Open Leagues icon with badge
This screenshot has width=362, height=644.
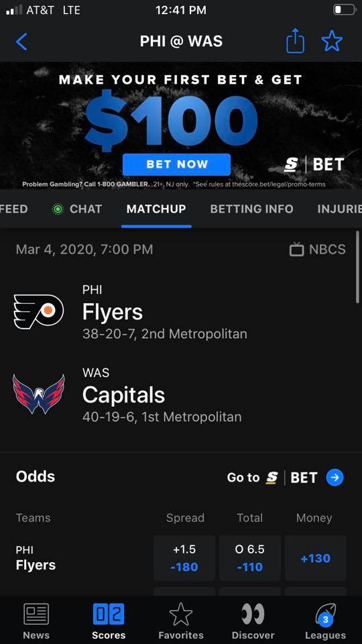[326, 614]
